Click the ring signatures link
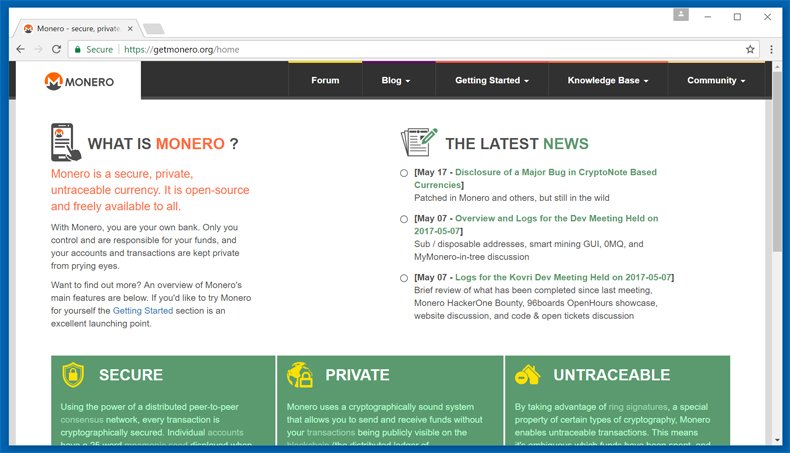 coord(638,407)
